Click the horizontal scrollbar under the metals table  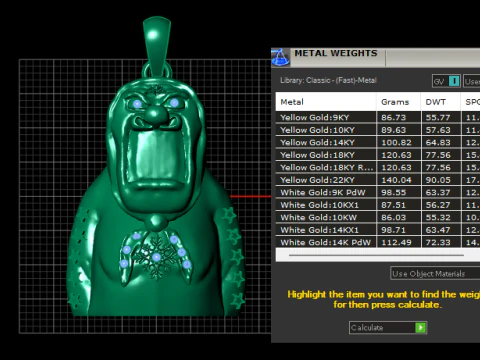[376, 255]
